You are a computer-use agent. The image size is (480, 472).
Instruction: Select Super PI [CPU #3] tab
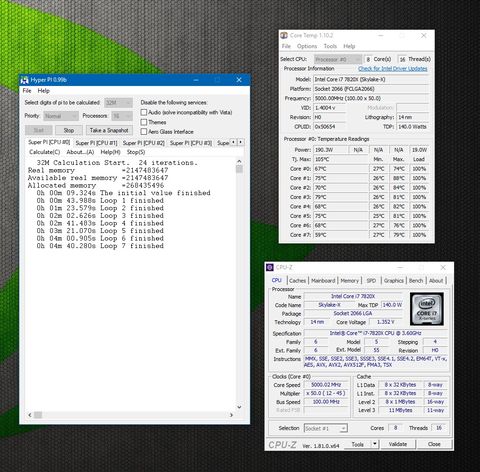[191, 143]
